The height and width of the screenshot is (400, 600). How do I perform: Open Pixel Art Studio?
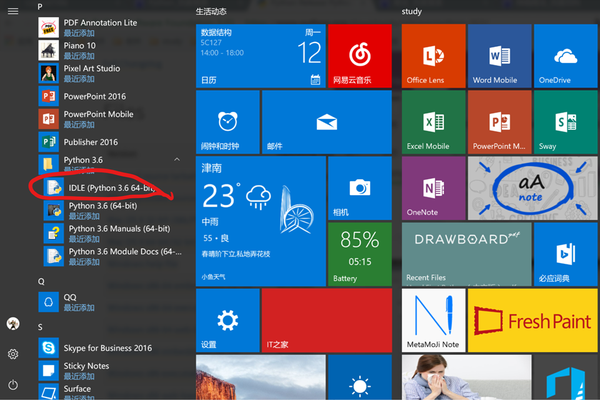point(111,73)
